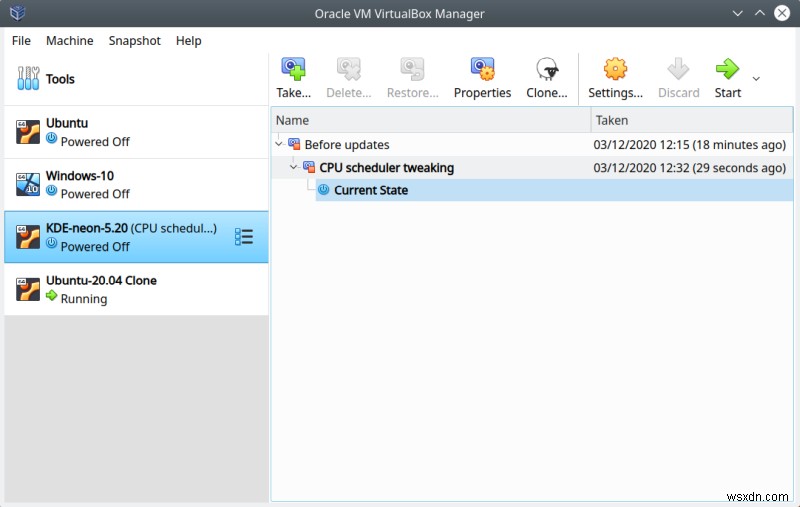Open the File menu
Viewport: 800px width, 507px height.
21,40
